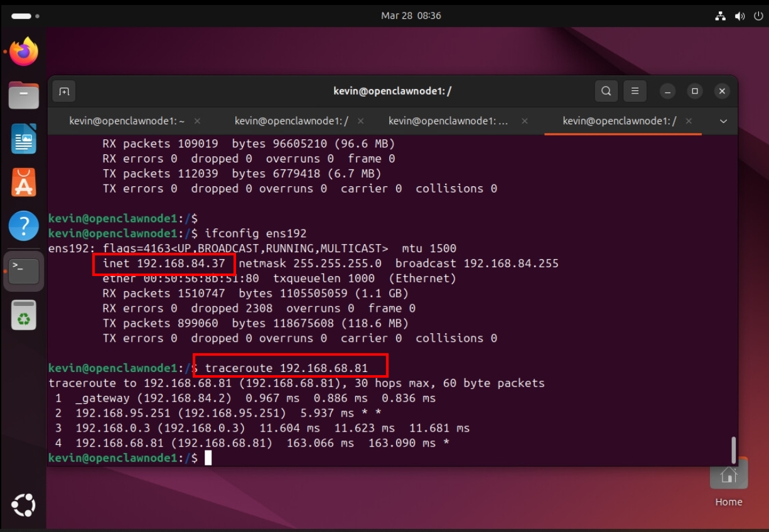The height and width of the screenshot is (532, 769).
Task: Click the terminal vertical scrollbar
Action: click(733, 449)
